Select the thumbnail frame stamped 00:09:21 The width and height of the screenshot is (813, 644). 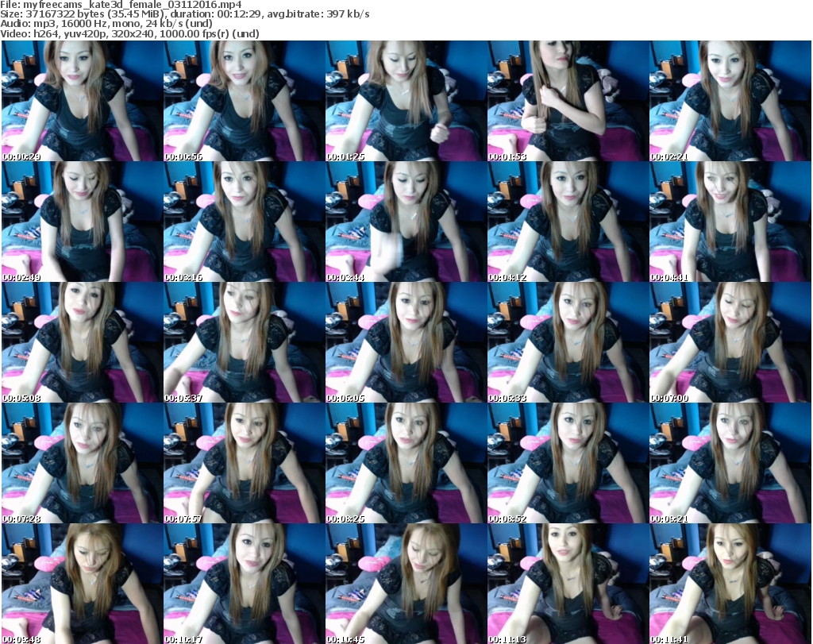point(730,463)
